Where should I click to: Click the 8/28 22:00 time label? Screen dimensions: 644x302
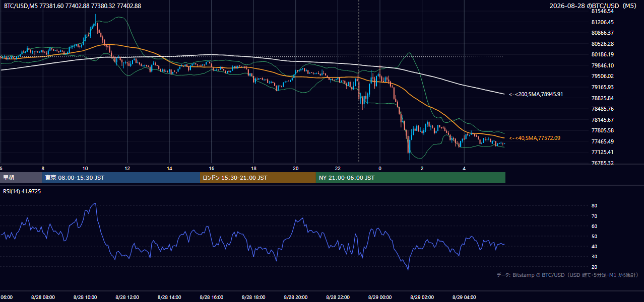tap(338, 297)
